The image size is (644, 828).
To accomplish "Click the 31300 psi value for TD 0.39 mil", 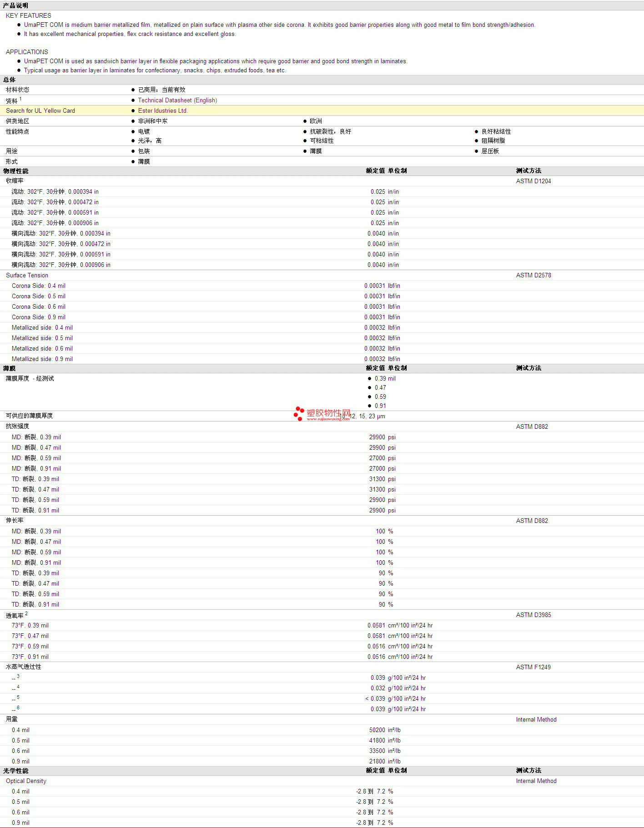I will tap(382, 479).
